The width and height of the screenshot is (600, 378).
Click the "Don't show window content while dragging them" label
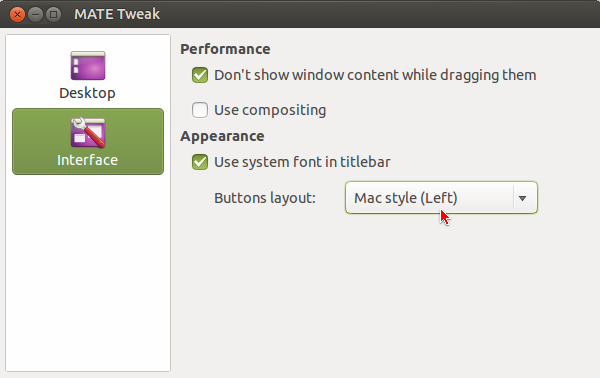(x=375, y=75)
